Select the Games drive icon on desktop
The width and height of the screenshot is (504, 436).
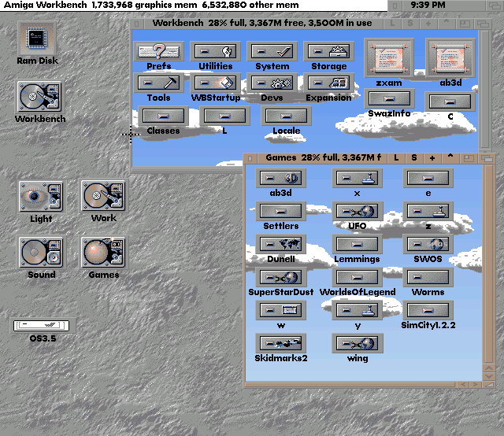[103, 252]
